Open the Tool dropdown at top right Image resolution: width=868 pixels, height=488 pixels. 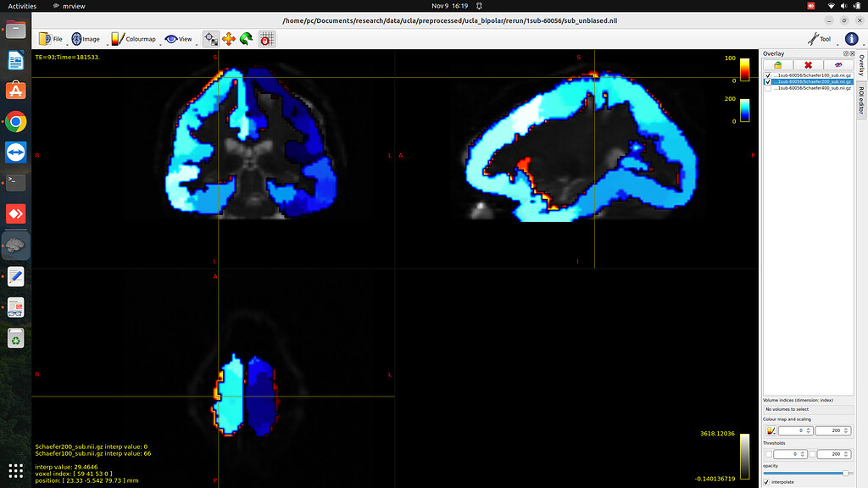pyautogui.click(x=821, y=39)
